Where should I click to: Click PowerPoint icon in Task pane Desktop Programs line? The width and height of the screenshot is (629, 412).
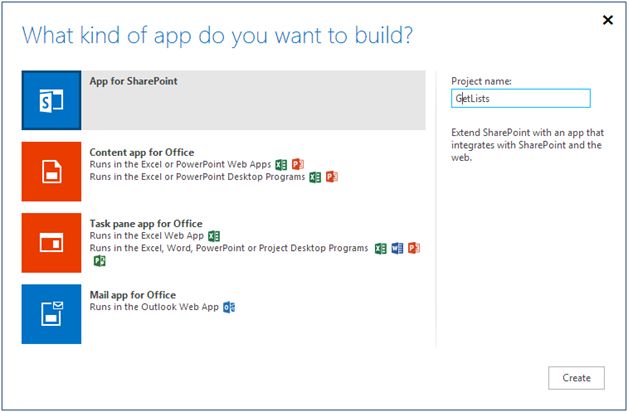coord(413,248)
